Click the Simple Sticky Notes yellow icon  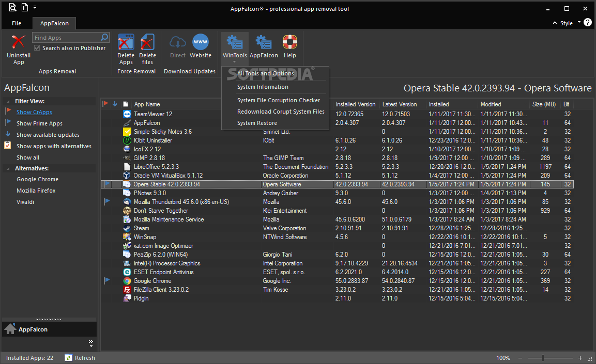coord(127,132)
